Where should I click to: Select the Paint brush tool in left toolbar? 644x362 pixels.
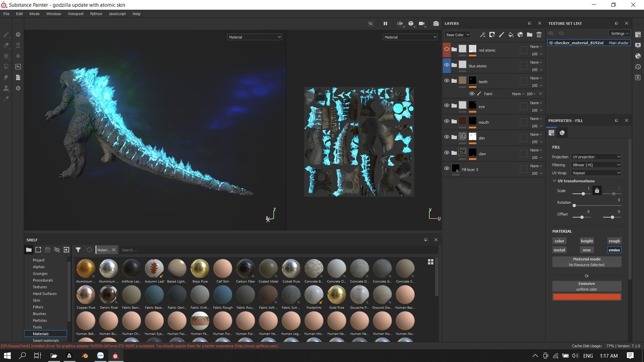click(6, 35)
